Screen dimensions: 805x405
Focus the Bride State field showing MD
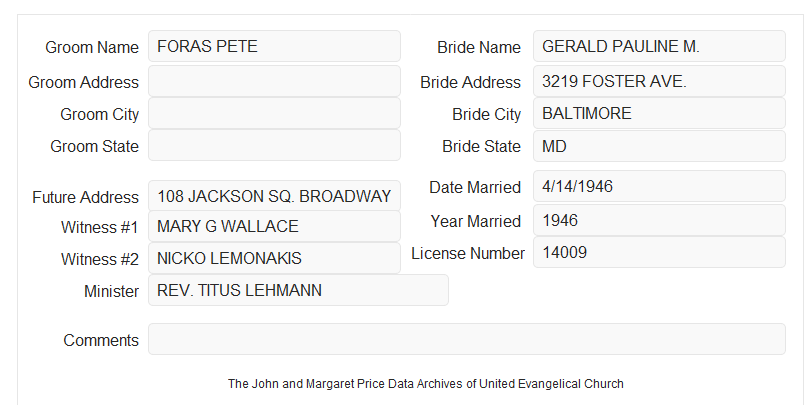(x=659, y=146)
